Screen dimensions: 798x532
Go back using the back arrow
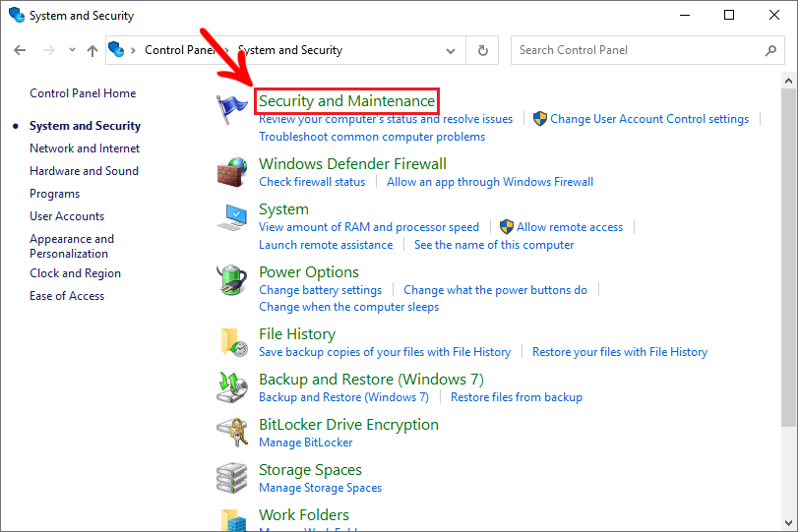click(x=20, y=50)
